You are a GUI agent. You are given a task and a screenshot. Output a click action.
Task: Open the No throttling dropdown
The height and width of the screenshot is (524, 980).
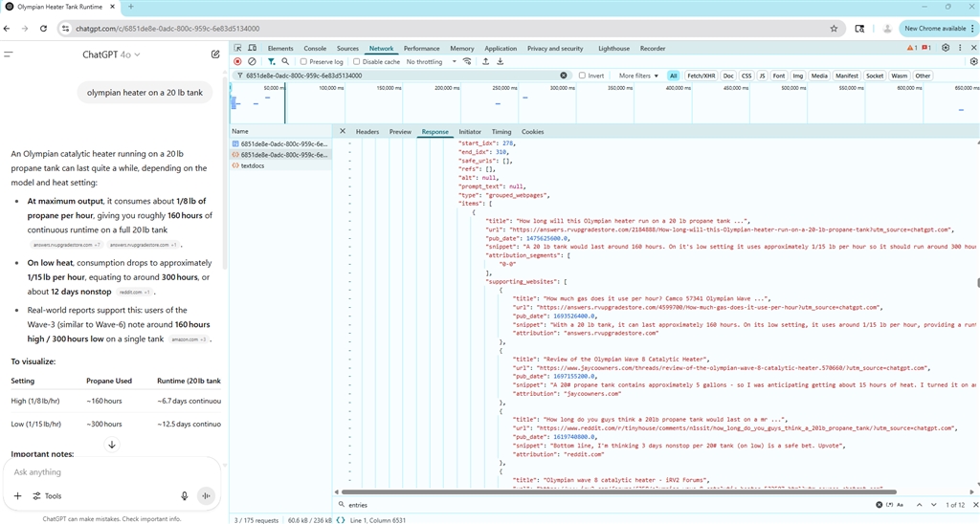point(432,62)
